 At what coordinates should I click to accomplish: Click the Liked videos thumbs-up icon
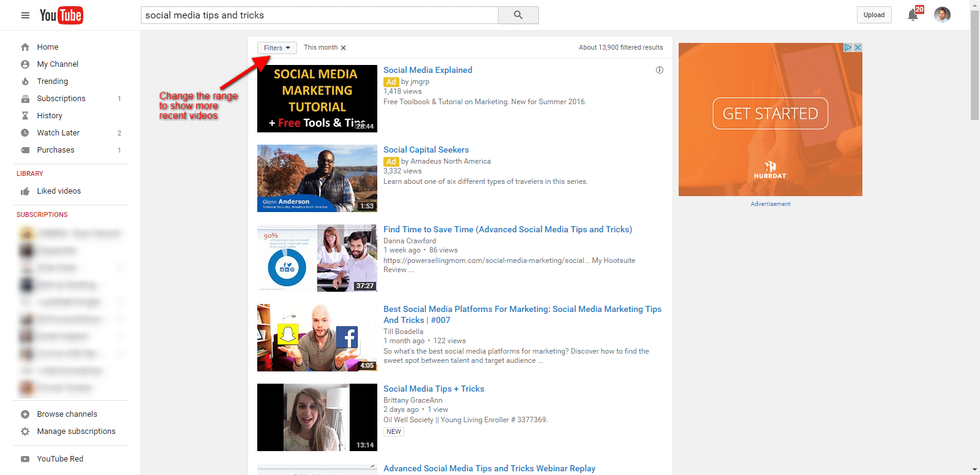25,191
